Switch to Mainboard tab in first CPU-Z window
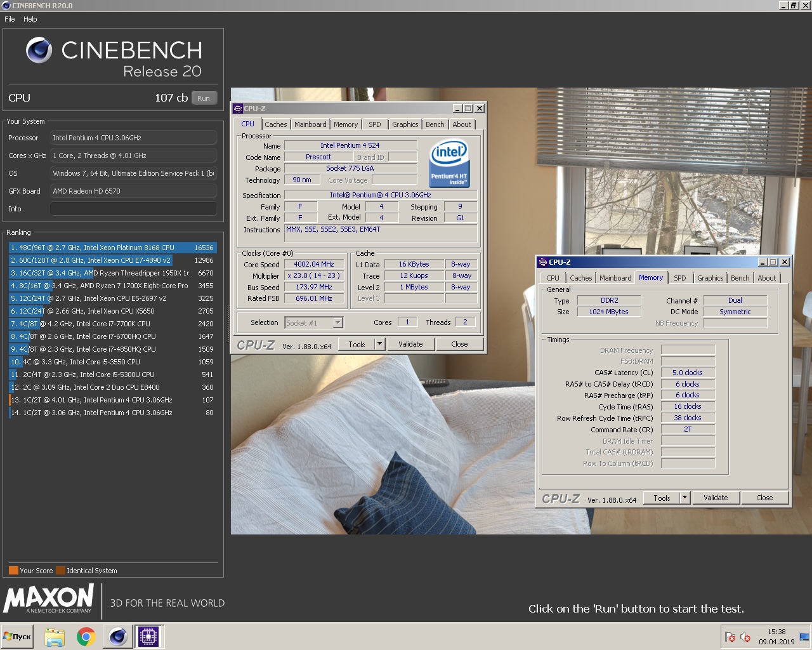The width and height of the screenshot is (812, 650). pos(310,124)
